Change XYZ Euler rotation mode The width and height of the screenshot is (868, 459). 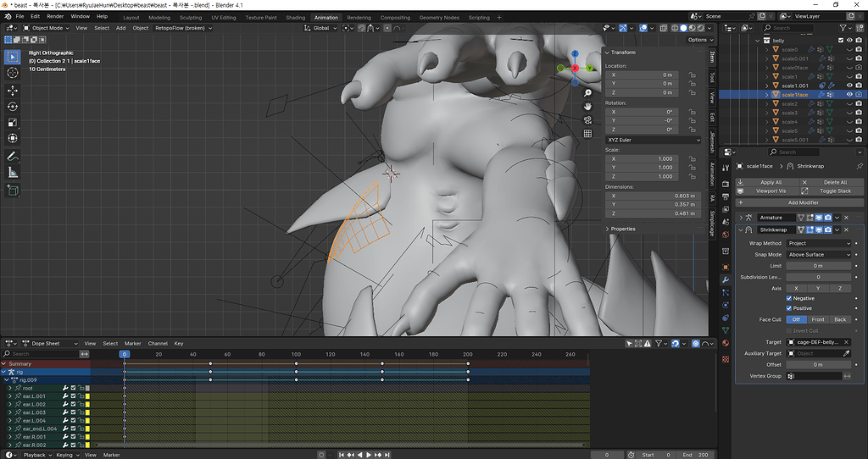[x=654, y=140]
